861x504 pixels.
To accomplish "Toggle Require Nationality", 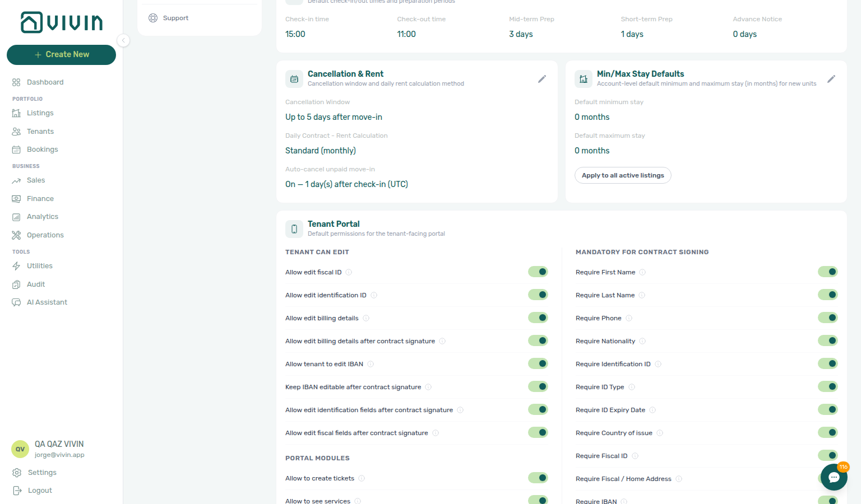I will pos(828,341).
